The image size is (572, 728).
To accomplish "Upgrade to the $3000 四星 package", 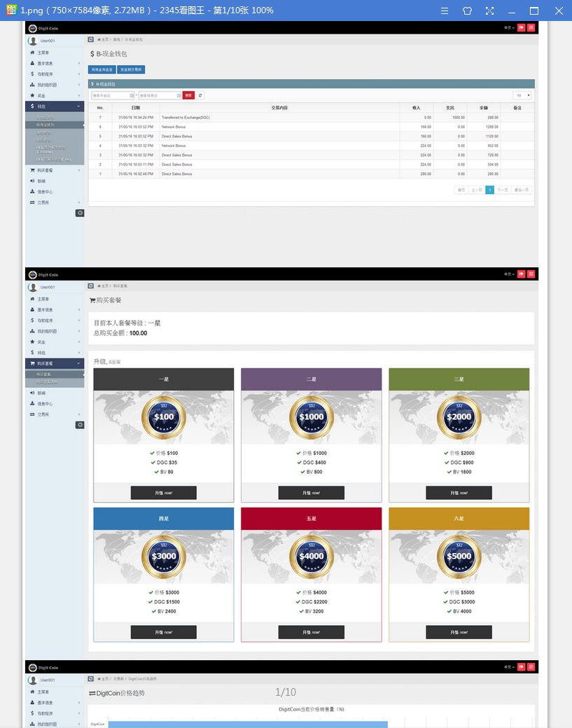I will 164,632.
